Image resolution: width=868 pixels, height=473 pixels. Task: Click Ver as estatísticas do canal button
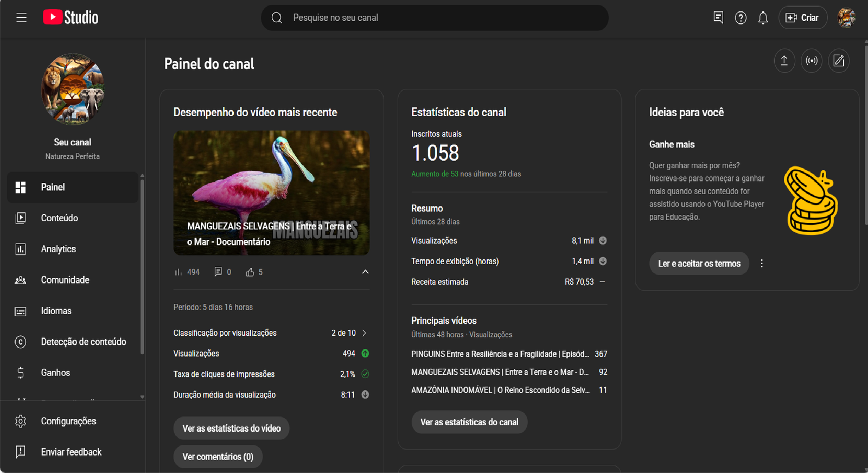pyautogui.click(x=469, y=422)
